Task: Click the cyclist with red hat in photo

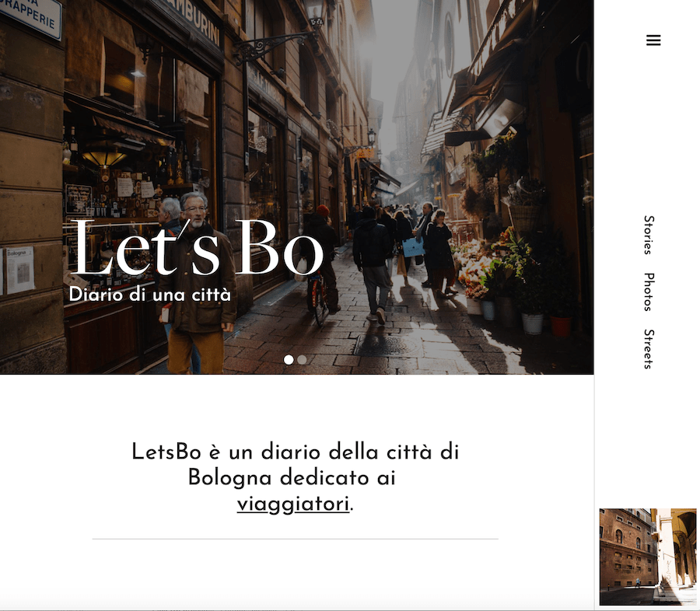Action: pos(321,264)
